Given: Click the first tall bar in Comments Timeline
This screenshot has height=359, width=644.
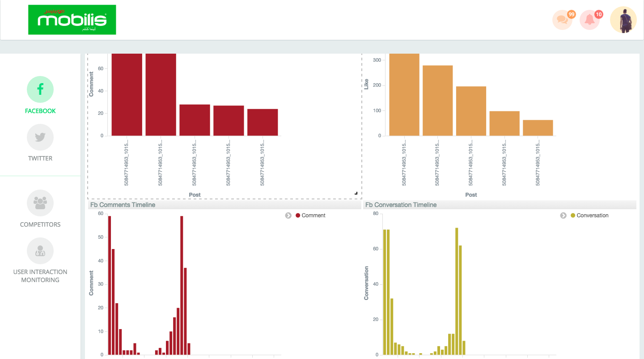Looking at the screenshot, I should pos(110,285).
